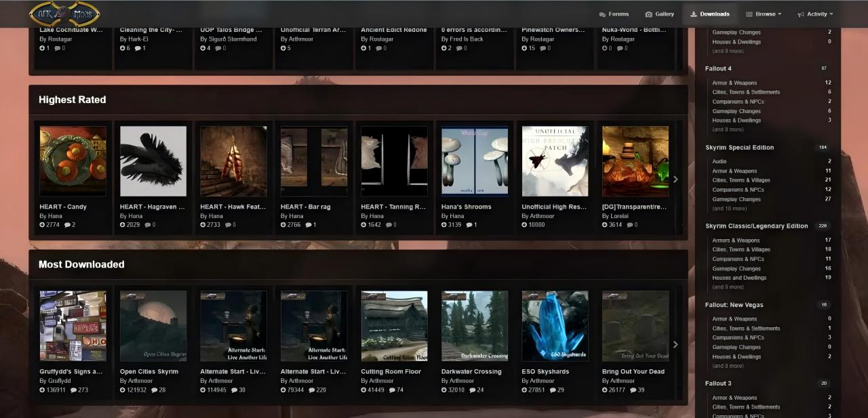This screenshot has height=418, width=868.
Task: Open the [DG]Transparent thumbnail image
Action: [x=635, y=161]
